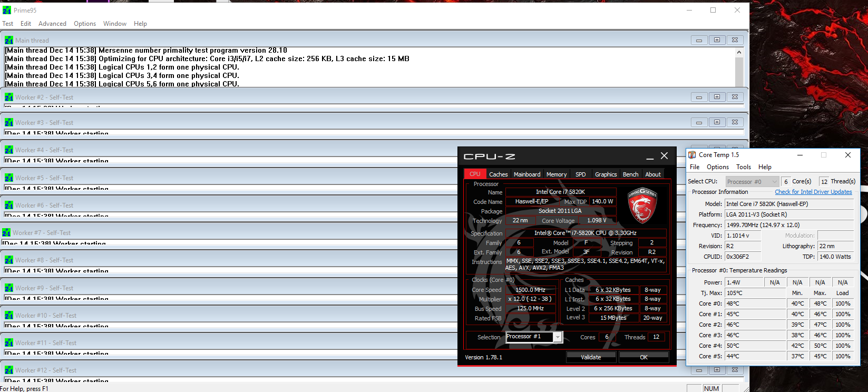Click the Core Temp Power 1.4W reading

click(x=744, y=282)
